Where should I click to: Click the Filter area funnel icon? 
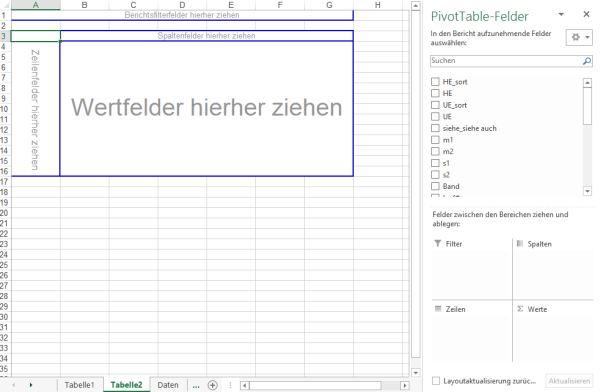coord(438,243)
